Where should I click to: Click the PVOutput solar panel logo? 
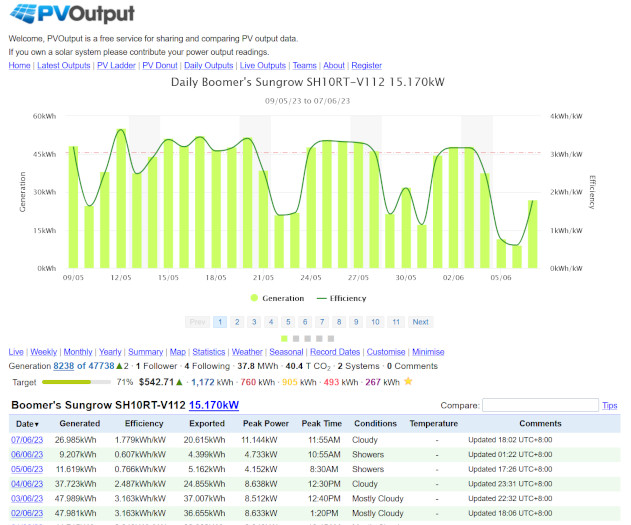[x=72, y=13]
